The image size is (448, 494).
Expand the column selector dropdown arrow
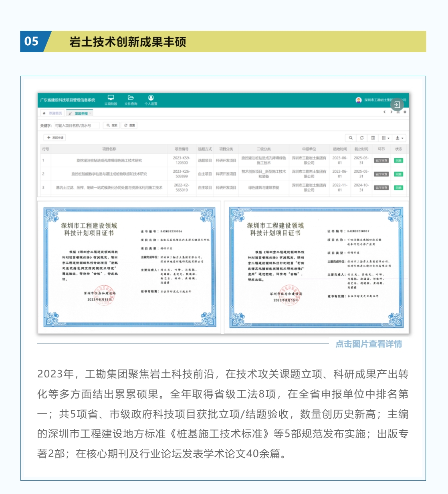tap(388, 138)
